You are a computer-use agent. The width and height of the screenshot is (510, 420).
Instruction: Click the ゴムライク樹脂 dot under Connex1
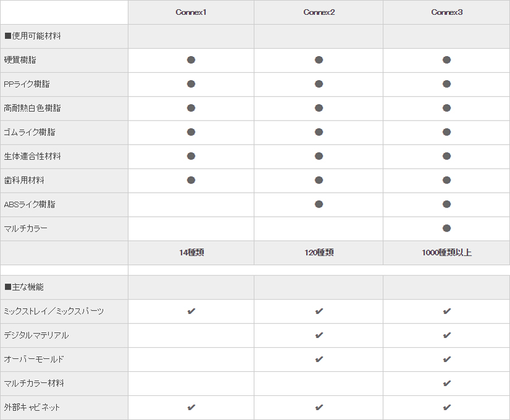pos(191,132)
